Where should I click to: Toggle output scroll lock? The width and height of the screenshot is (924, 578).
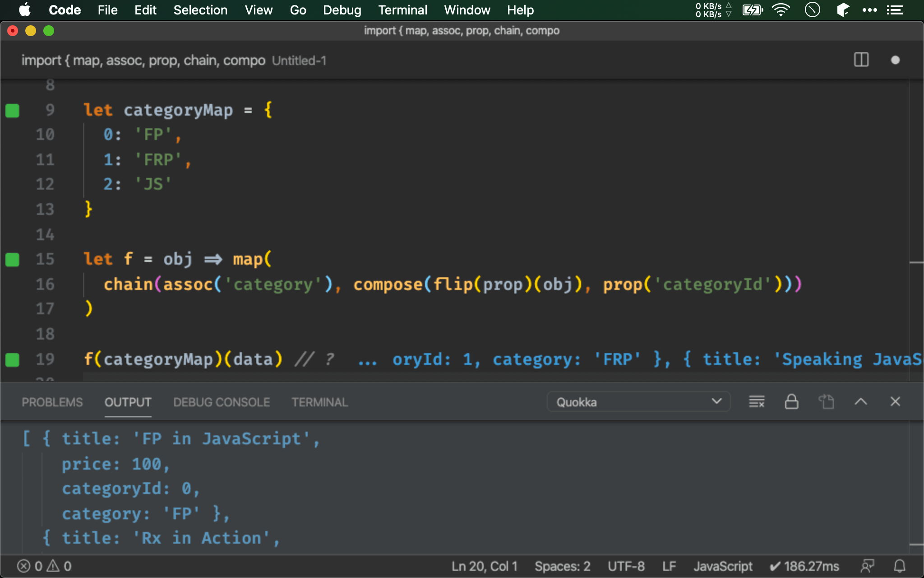coord(791,401)
